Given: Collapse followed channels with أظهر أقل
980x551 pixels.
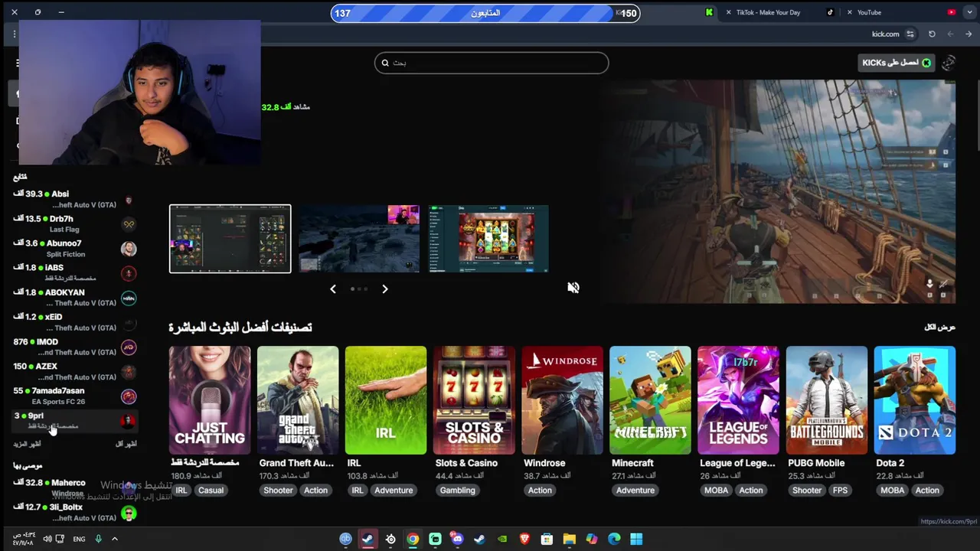Looking at the screenshot, I should pyautogui.click(x=126, y=444).
